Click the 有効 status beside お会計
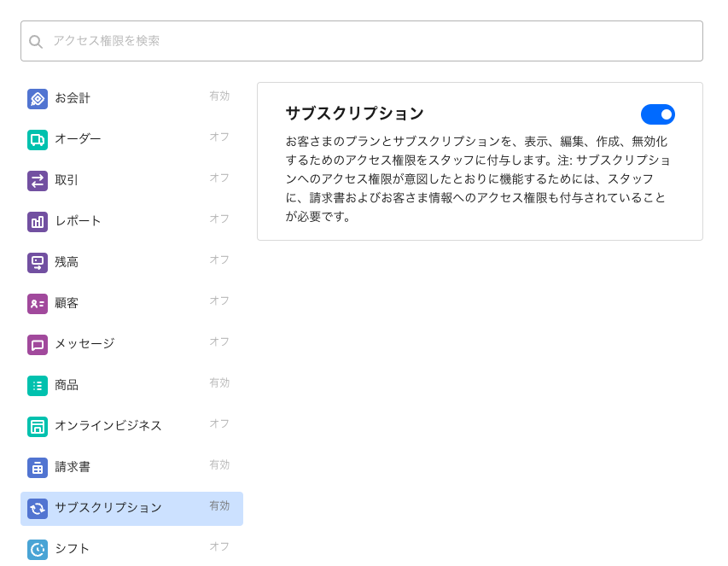 point(219,96)
